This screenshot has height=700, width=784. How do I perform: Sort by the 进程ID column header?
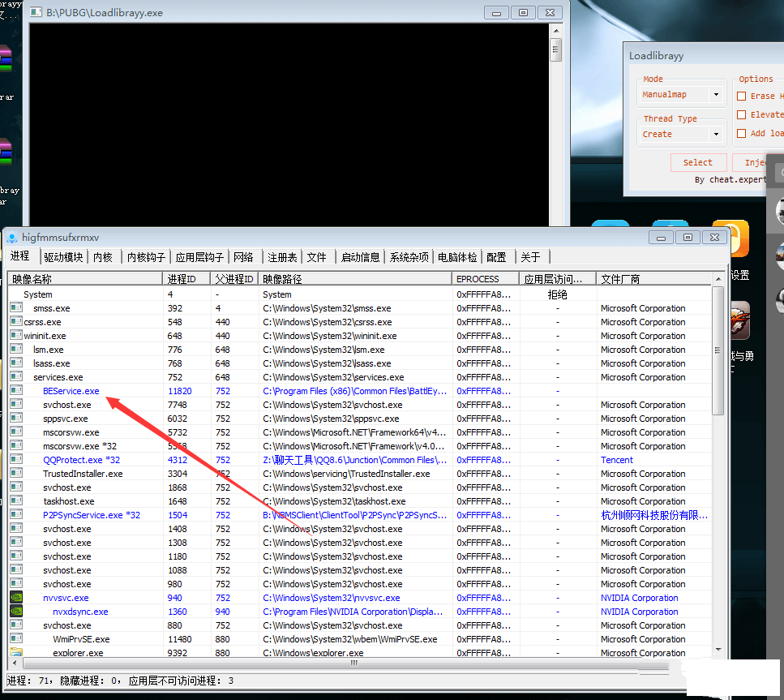[x=186, y=279]
